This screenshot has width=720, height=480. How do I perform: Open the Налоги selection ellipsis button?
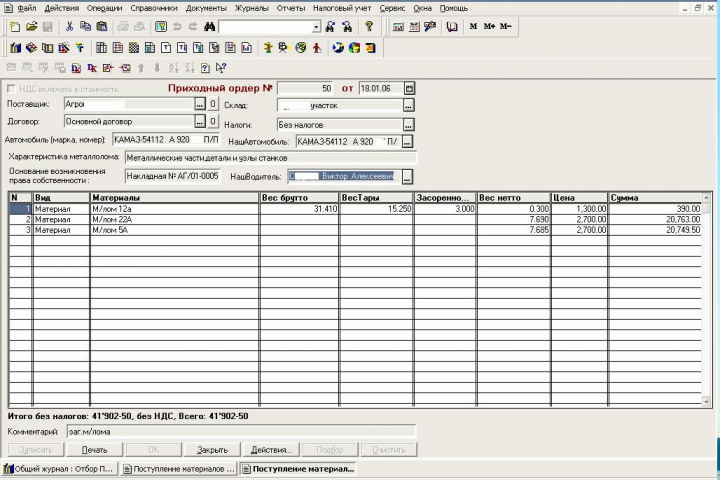[x=408, y=124]
